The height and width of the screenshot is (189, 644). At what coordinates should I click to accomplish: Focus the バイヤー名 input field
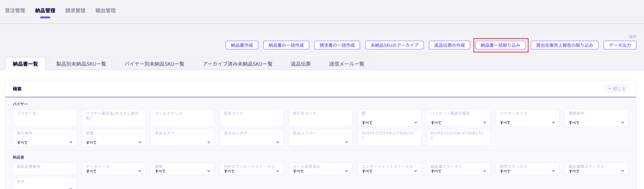(45, 118)
